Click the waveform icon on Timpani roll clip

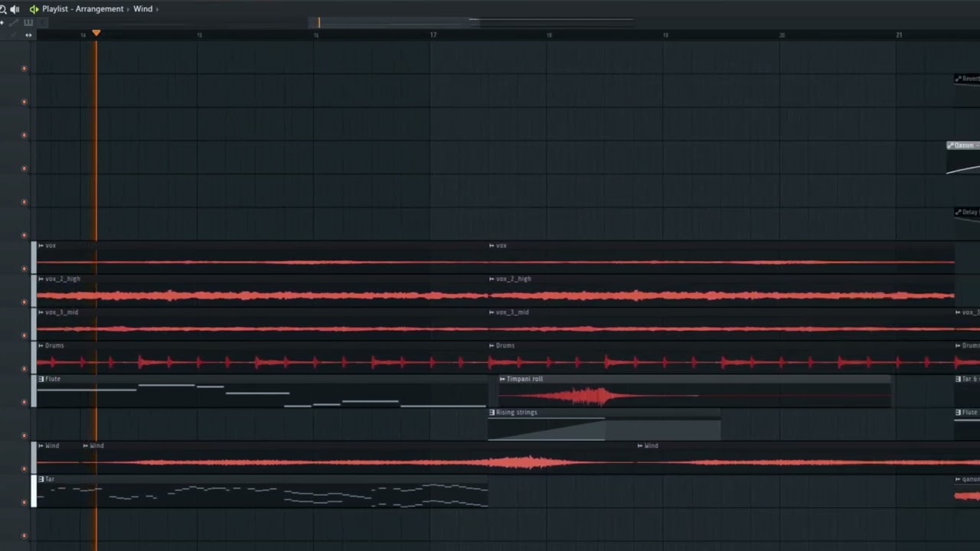click(x=502, y=379)
